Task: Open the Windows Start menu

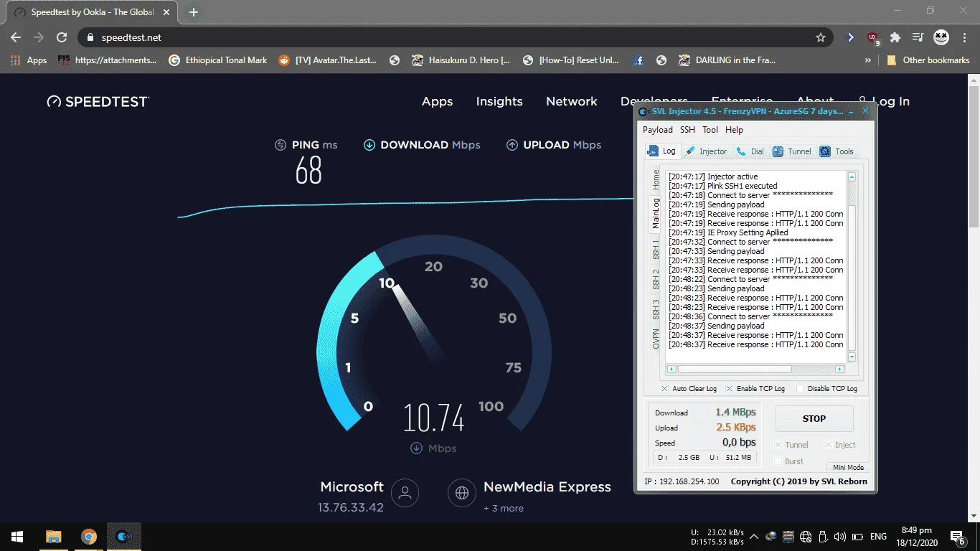Action: 17,537
